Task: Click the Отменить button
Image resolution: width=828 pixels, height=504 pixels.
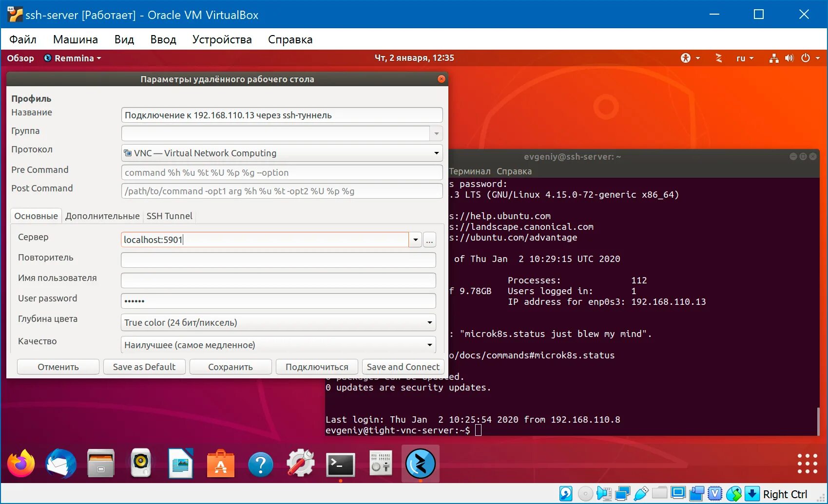Action: pos(58,367)
